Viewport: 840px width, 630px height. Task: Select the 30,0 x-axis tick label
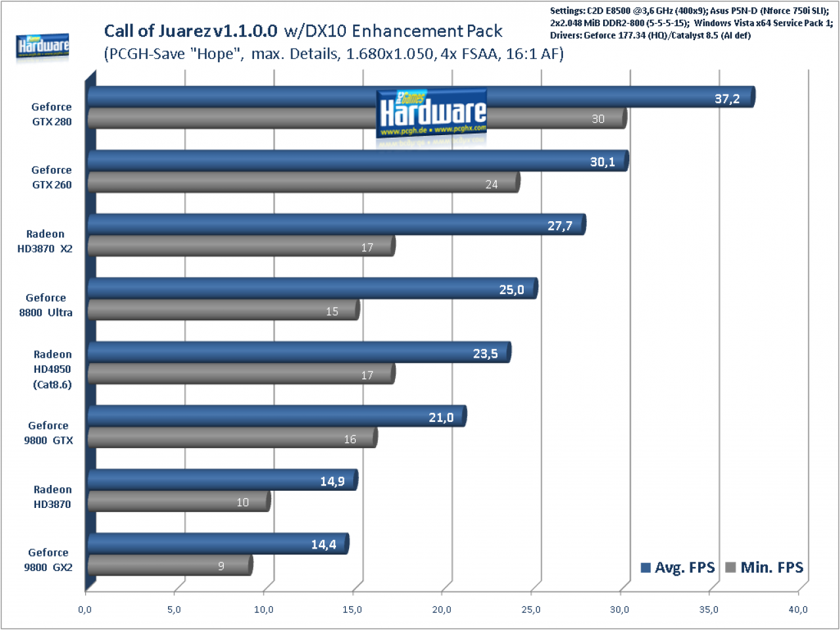tap(619, 610)
